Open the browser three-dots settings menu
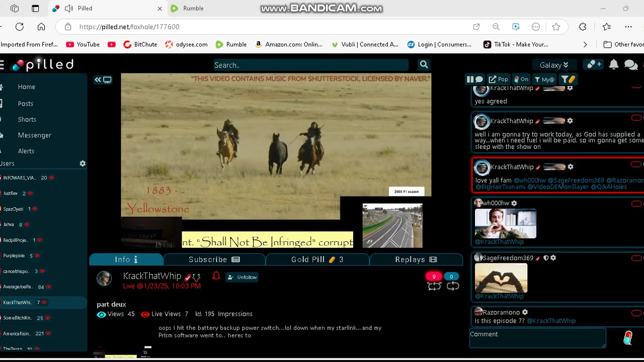 628,27
